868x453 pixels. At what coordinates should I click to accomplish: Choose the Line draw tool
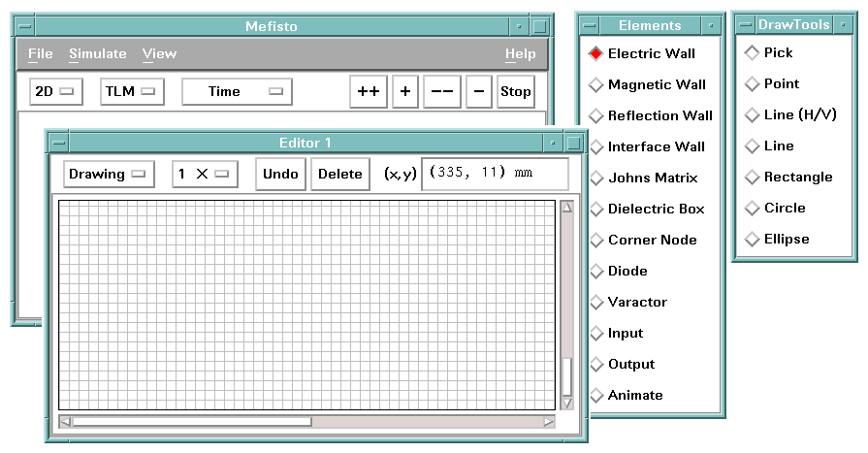[769, 146]
